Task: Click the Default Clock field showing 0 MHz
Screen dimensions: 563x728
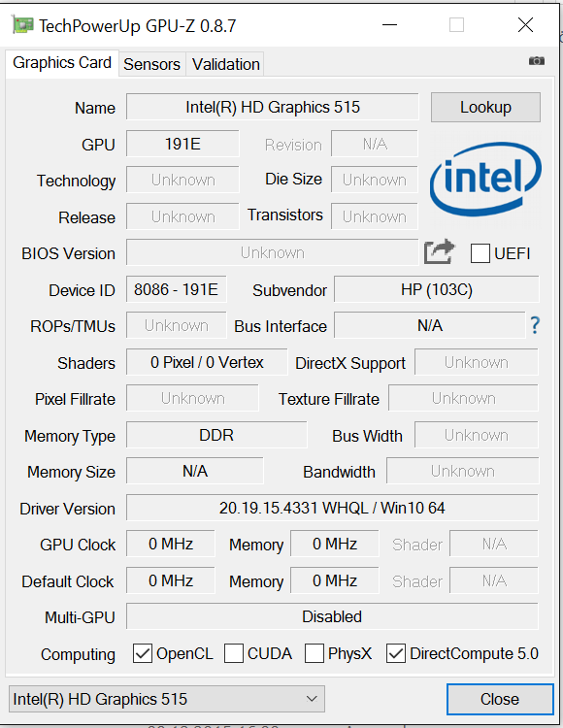Action: (171, 580)
